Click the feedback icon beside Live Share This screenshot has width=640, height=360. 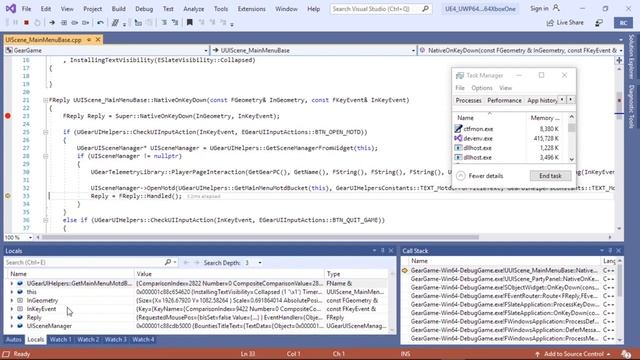pyautogui.click(x=599, y=23)
